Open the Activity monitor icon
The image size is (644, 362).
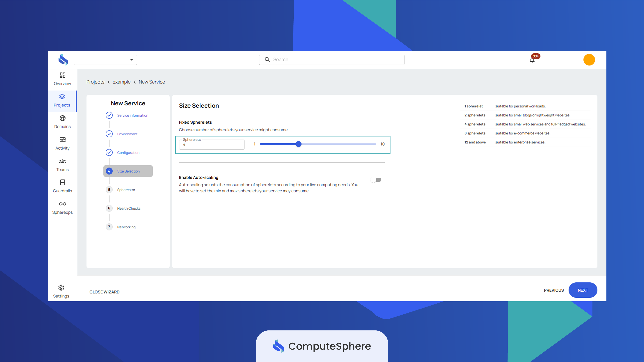click(x=62, y=140)
